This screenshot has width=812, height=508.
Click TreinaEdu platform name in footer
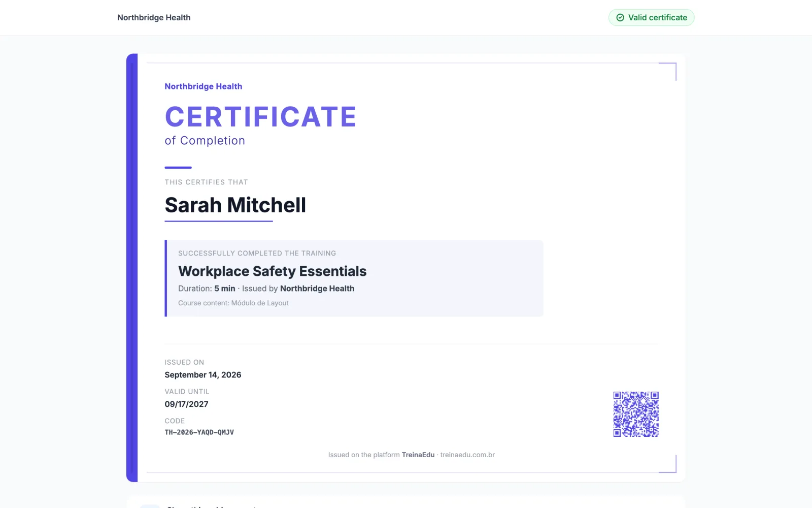[x=418, y=455]
